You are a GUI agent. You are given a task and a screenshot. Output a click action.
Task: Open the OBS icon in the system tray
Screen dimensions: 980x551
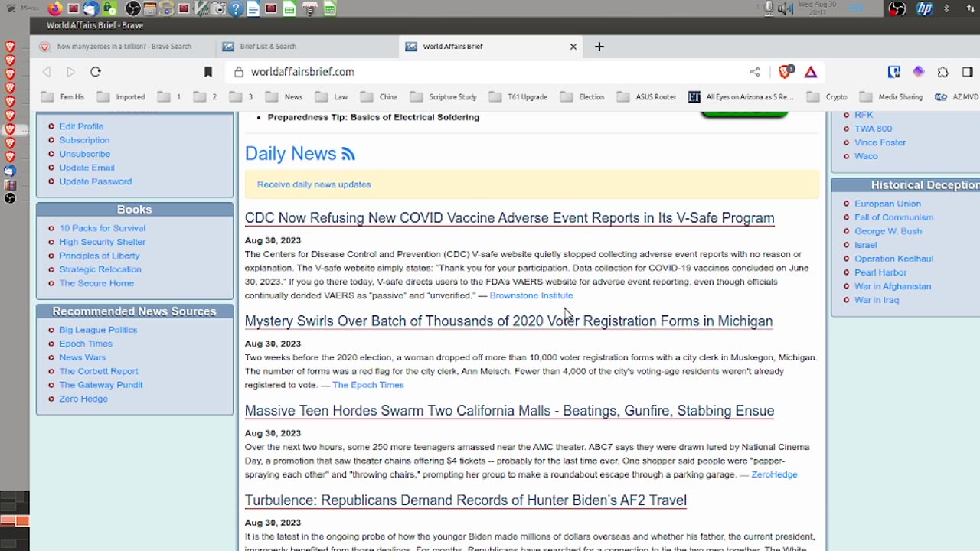coord(897,8)
